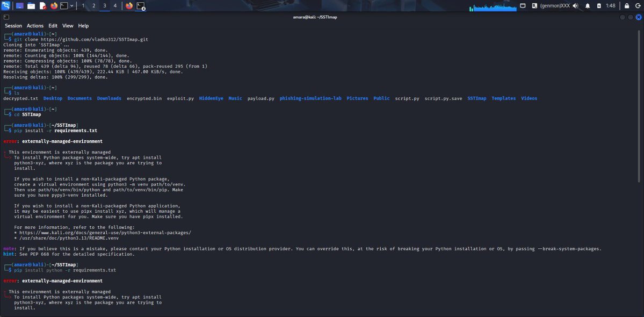This screenshot has width=644, height=317.
Task: Click the Documents folder in ls output
Action: click(x=79, y=98)
